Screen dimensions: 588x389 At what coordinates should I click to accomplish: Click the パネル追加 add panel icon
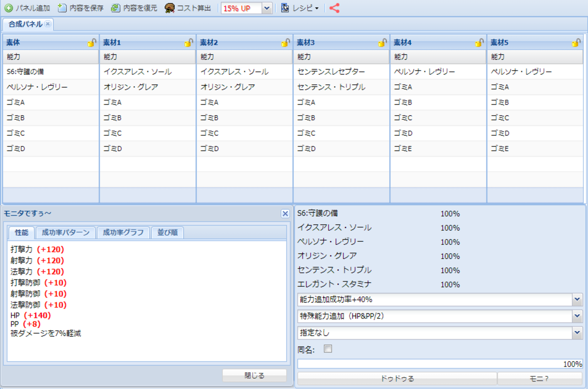[8, 8]
